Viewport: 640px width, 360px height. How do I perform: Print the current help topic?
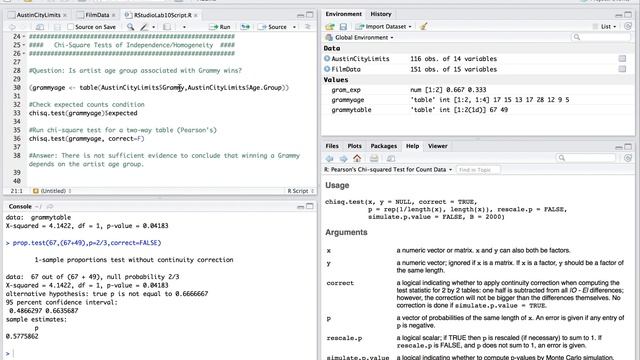(x=374, y=158)
